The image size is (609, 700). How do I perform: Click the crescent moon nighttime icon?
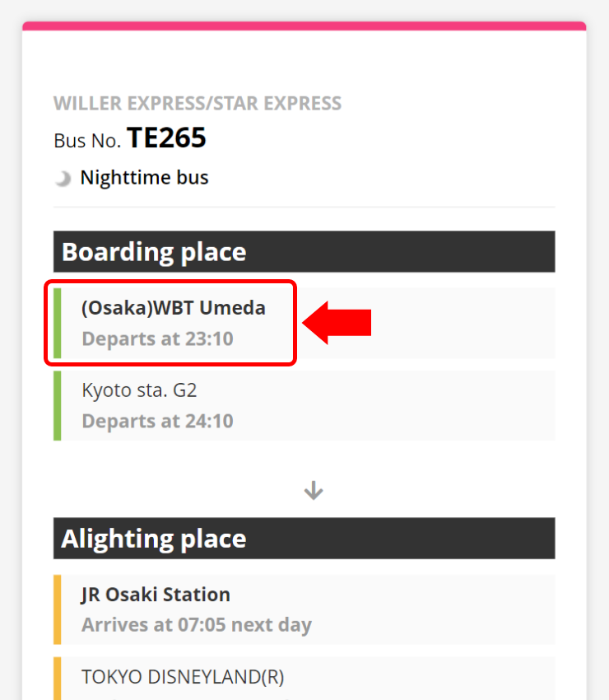click(x=63, y=178)
